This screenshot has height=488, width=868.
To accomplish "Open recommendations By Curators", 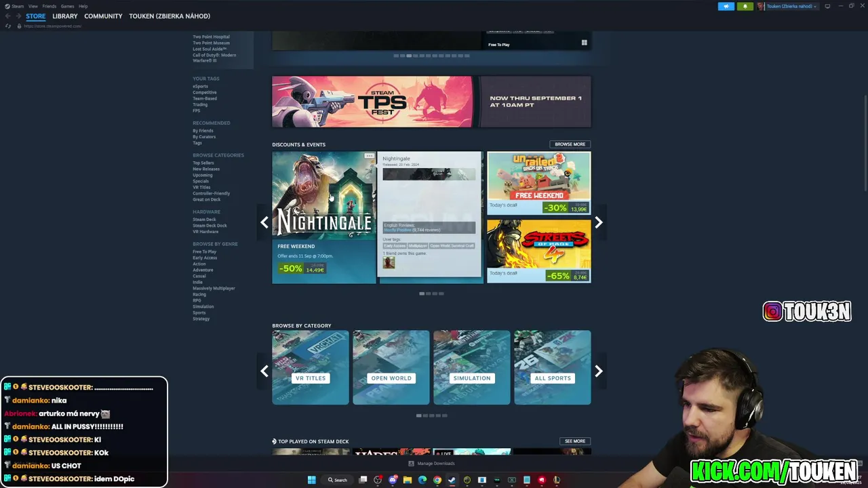I will (204, 137).
